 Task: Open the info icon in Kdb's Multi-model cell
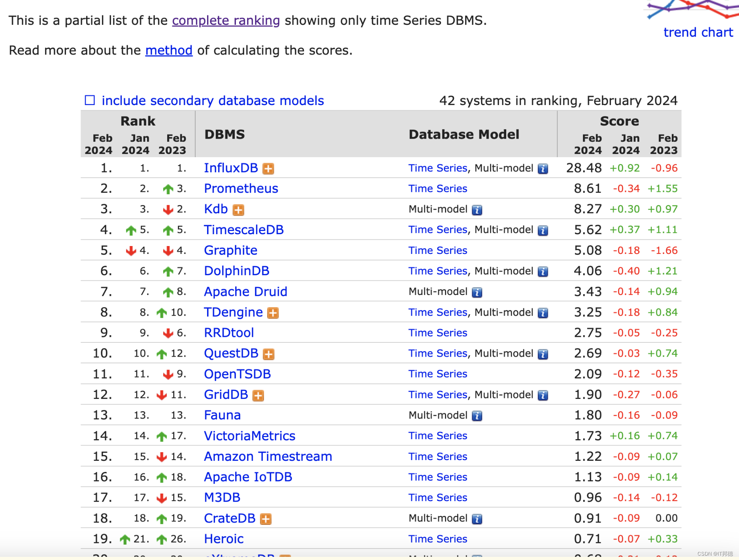click(x=477, y=210)
